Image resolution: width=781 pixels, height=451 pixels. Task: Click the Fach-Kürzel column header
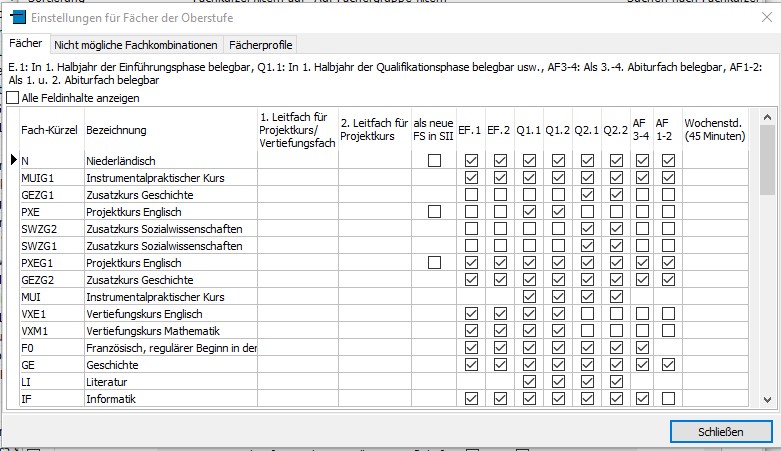pos(50,130)
